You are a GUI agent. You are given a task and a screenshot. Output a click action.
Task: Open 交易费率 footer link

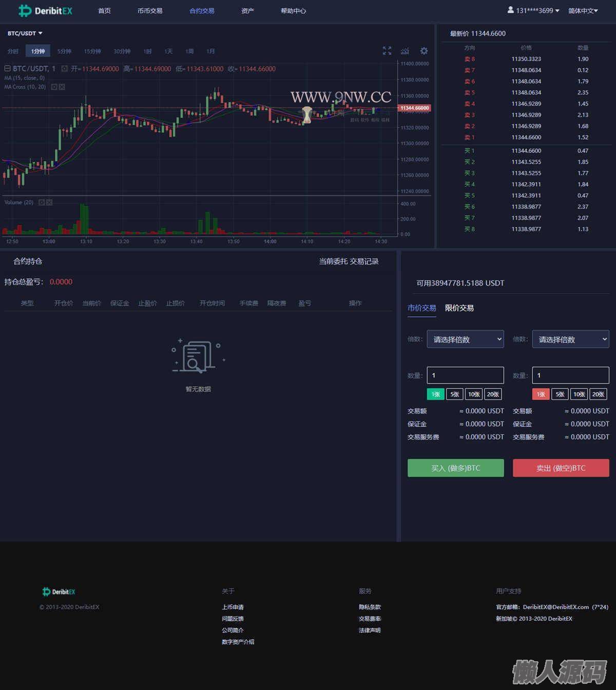click(370, 619)
